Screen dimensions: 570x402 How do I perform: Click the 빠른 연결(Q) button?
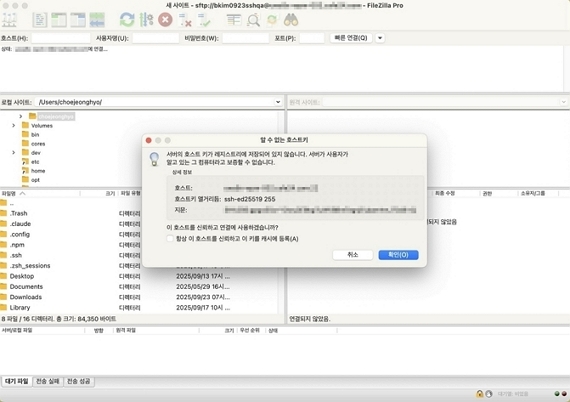(x=351, y=38)
